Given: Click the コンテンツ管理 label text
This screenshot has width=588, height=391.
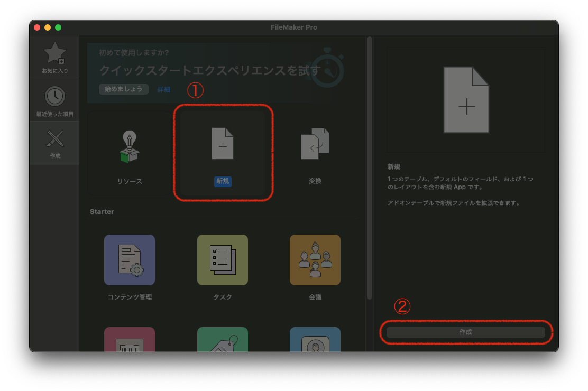Looking at the screenshot, I should tap(130, 297).
